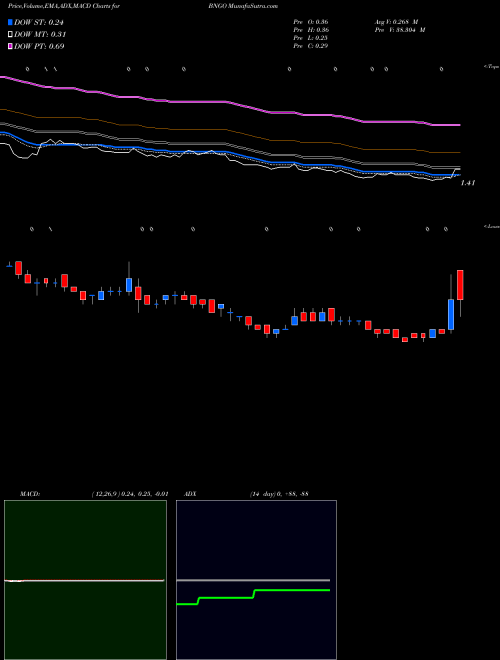Select the 'DOW PT: 0.69' legend label
The height and width of the screenshot is (660, 500).
(x=39, y=46)
